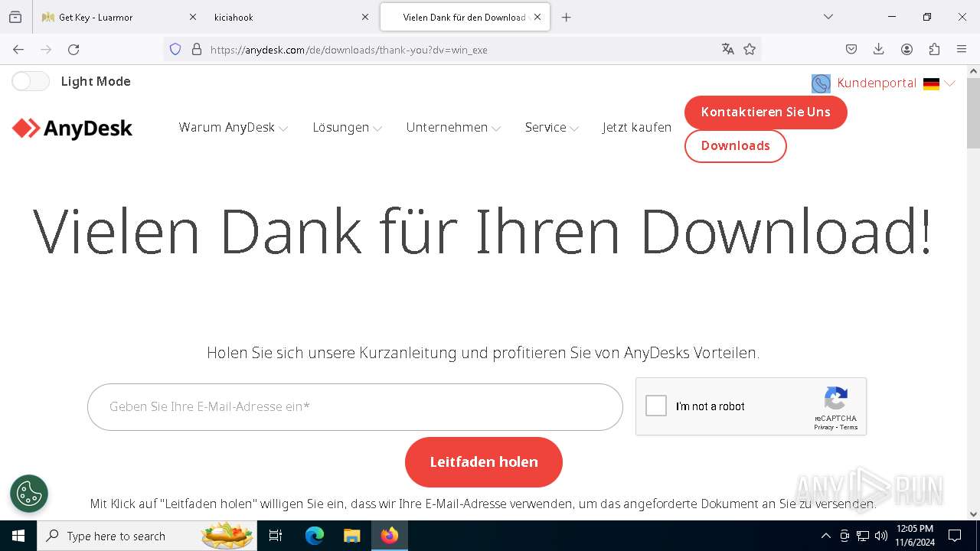The image size is (980, 551).
Task: Open language selector with German flag
Action: (939, 83)
